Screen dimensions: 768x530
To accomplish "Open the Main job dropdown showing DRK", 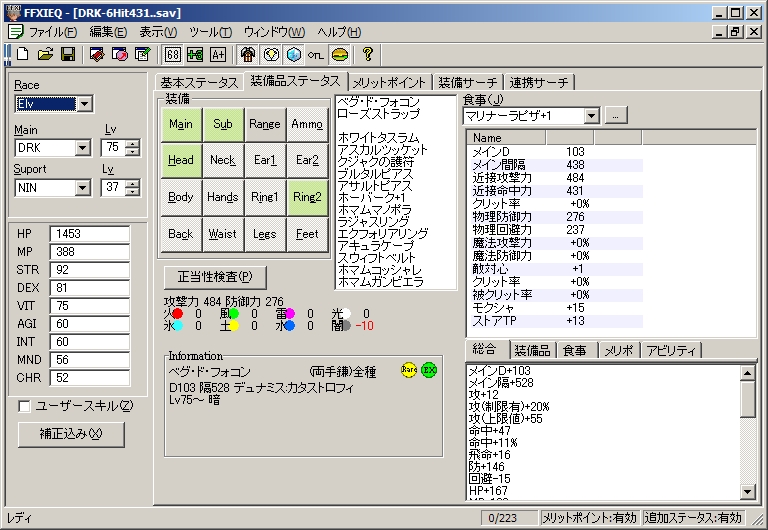I will (x=82, y=147).
